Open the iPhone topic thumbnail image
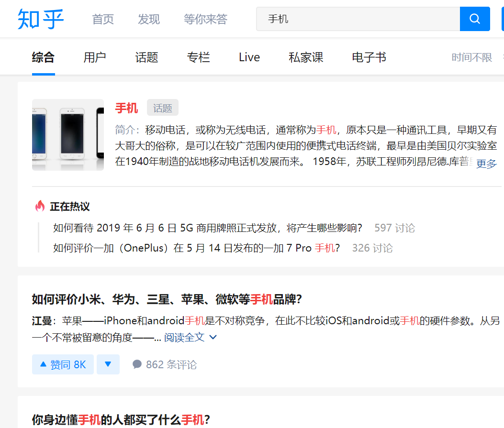The image size is (504, 428). tap(68, 135)
